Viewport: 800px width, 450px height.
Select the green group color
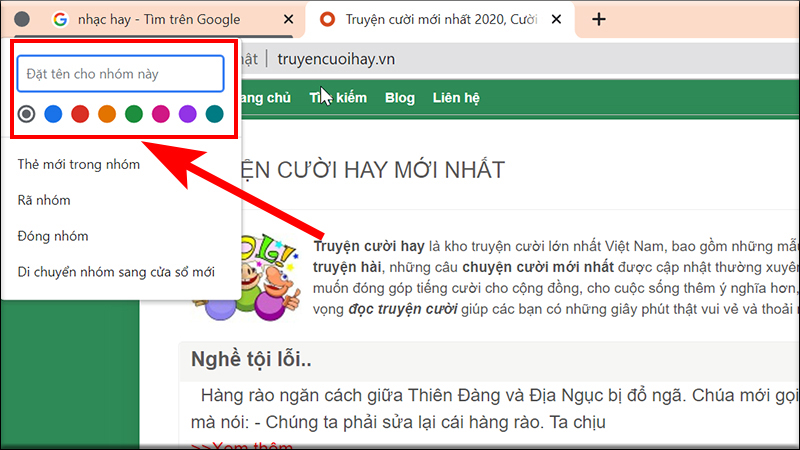pyautogui.click(x=134, y=114)
